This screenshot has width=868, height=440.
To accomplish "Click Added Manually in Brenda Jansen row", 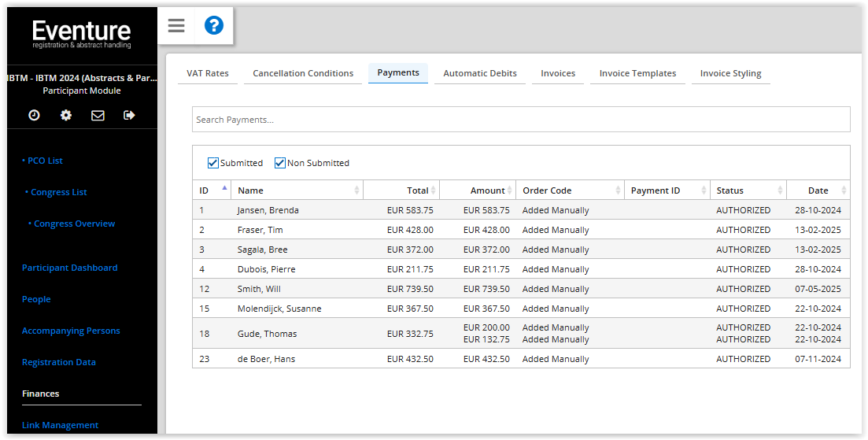I will coord(556,210).
